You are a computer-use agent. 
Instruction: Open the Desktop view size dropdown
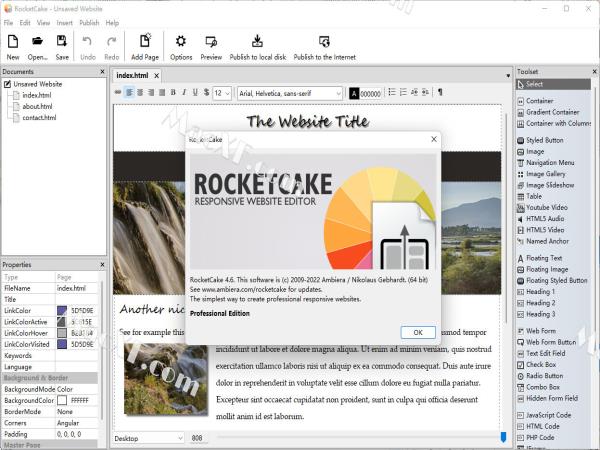coord(149,438)
